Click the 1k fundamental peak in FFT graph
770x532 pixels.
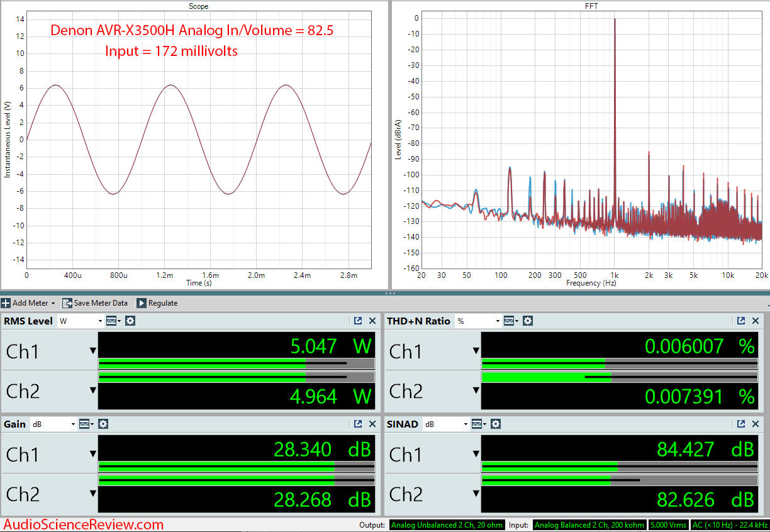click(x=615, y=20)
